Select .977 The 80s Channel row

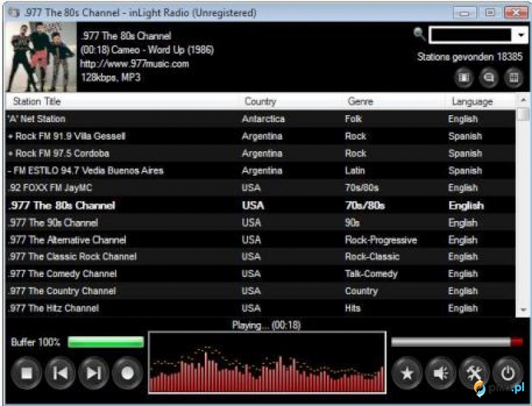[x=260, y=206]
